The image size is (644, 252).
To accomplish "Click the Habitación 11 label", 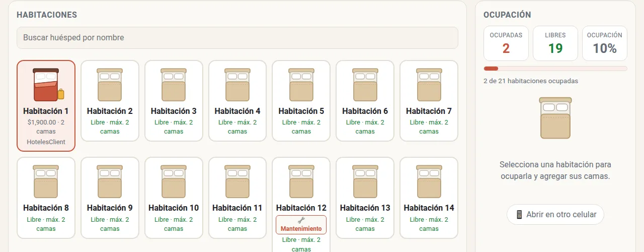I will click(x=237, y=208).
